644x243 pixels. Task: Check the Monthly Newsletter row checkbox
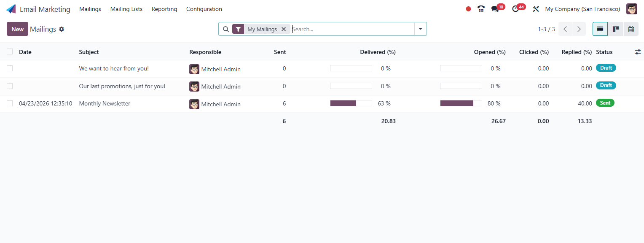tap(10, 103)
